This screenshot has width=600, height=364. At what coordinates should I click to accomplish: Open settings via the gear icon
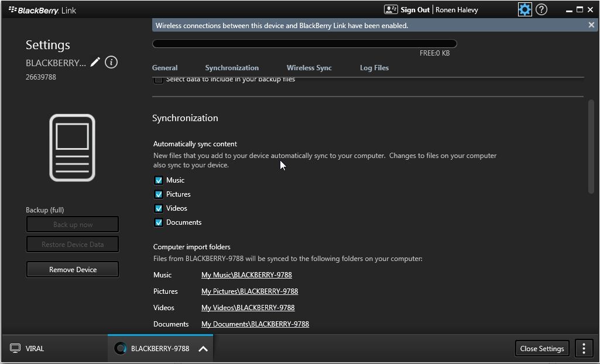tap(524, 9)
